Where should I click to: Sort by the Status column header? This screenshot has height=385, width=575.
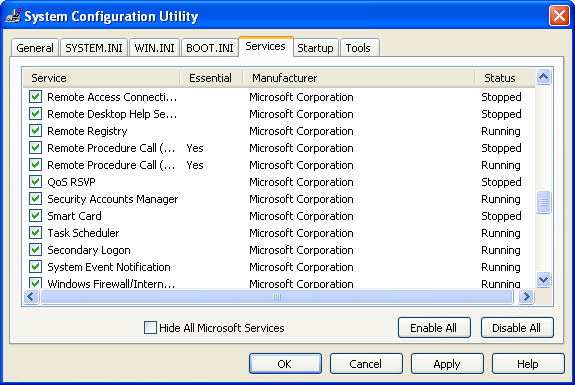point(505,78)
